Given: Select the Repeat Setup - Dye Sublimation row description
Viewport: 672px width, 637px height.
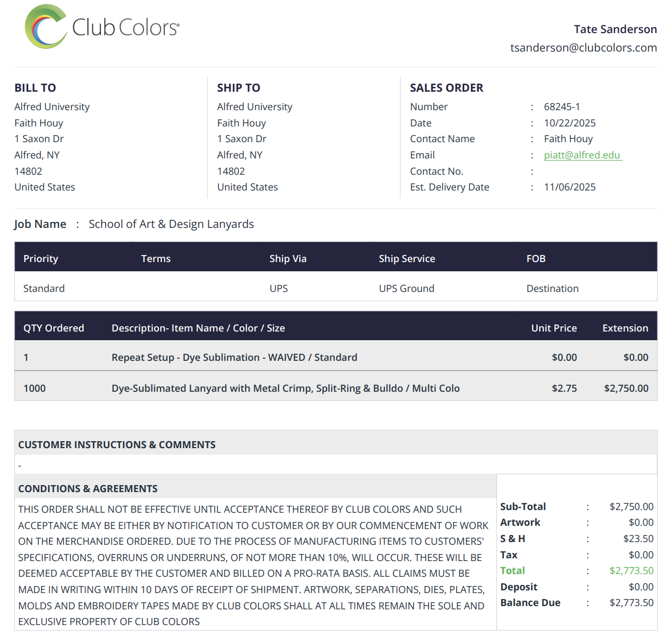Looking at the screenshot, I should click(234, 358).
